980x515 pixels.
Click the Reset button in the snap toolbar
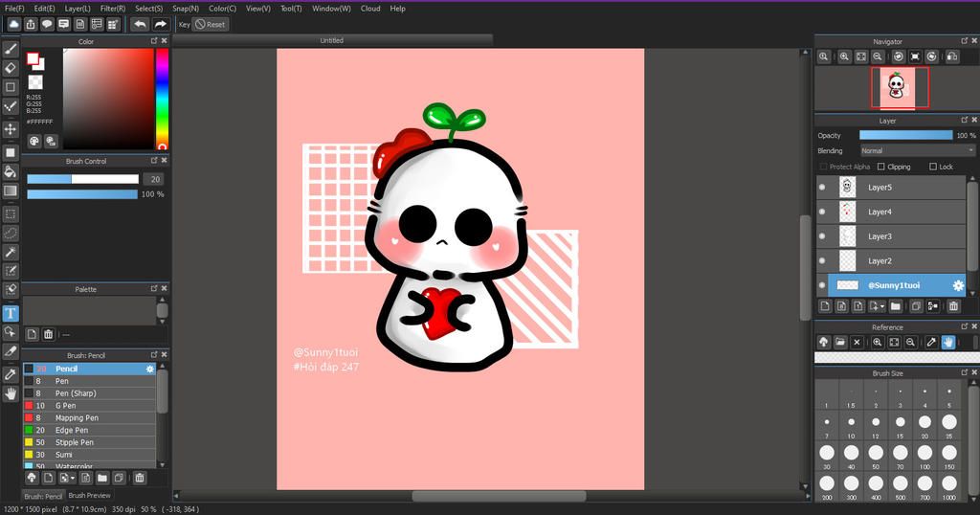(x=211, y=24)
